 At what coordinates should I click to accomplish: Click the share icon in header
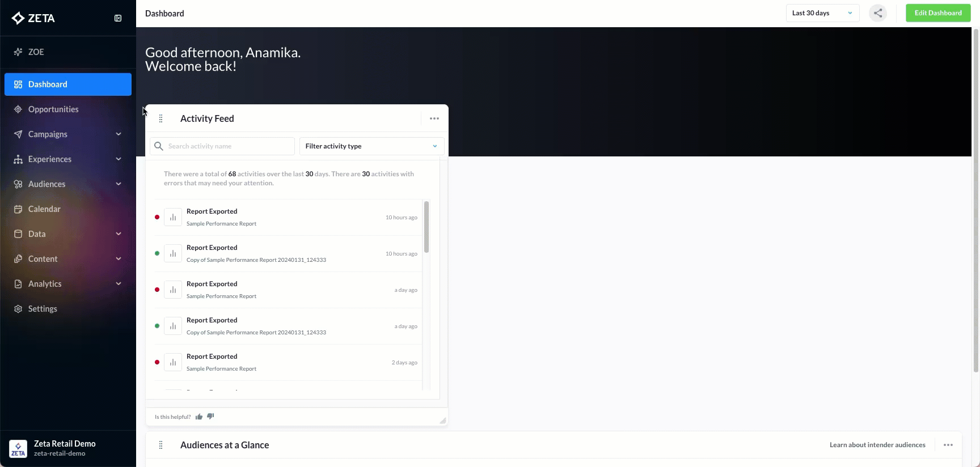(878, 13)
